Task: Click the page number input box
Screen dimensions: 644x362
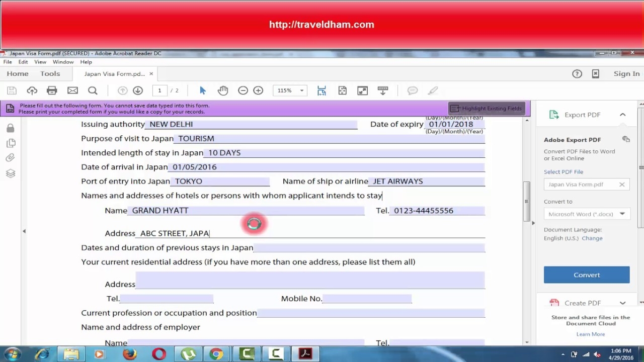Action: tap(159, 90)
